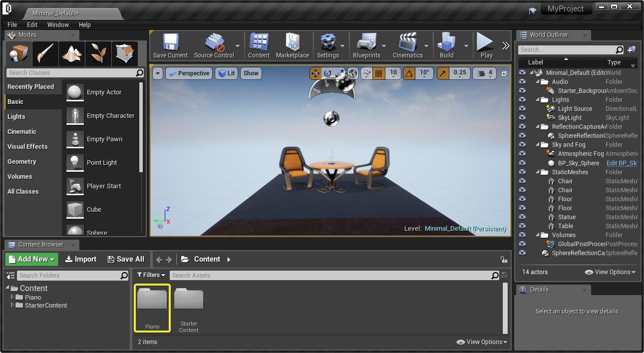The height and width of the screenshot is (353, 644).
Task: Switch to Landscape mode in Modes panel
Action: 72,53
